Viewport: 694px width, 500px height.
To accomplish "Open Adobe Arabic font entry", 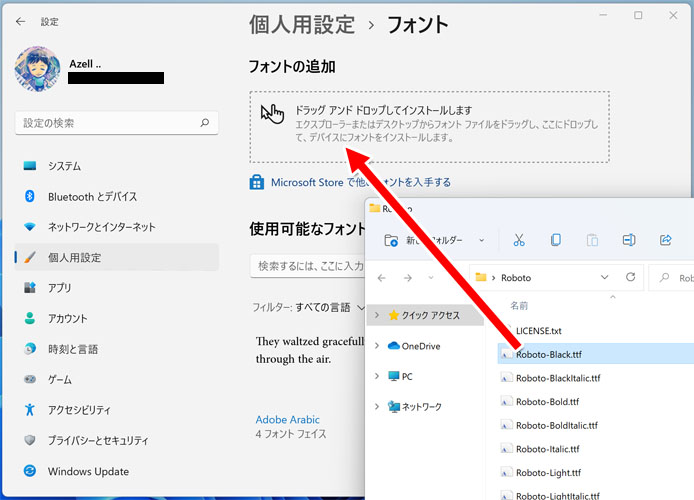I will coord(288,419).
